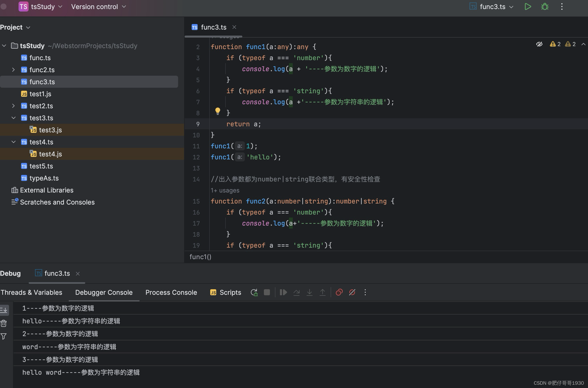The height and width of the screenshot is (388, 588).
Task: Click the Step Over debugger icon
Action: [x=297, y=292]
